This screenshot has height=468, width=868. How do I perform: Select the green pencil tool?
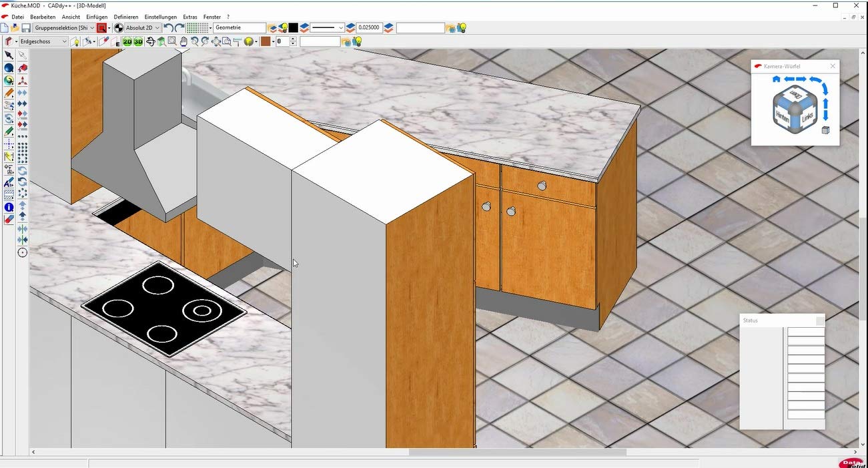[x=9, y=132]
